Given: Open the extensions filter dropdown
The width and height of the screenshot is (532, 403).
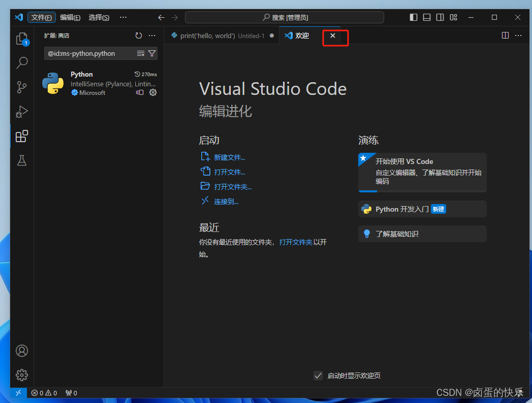Looking at the screenshot, I should point(152,53).
